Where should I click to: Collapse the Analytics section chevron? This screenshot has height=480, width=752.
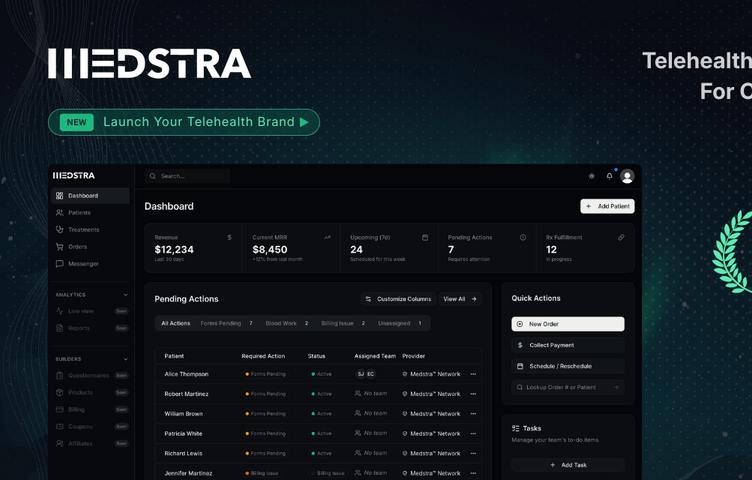point(125,295)
